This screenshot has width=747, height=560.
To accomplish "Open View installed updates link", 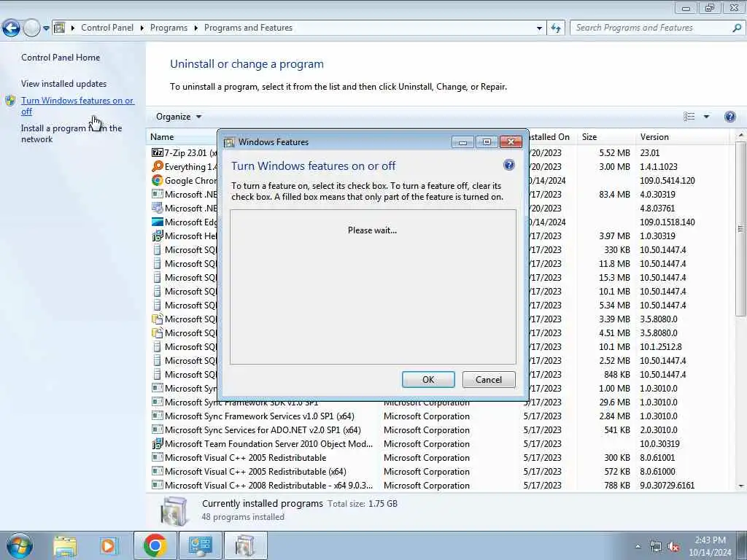I will click(64, 83).
